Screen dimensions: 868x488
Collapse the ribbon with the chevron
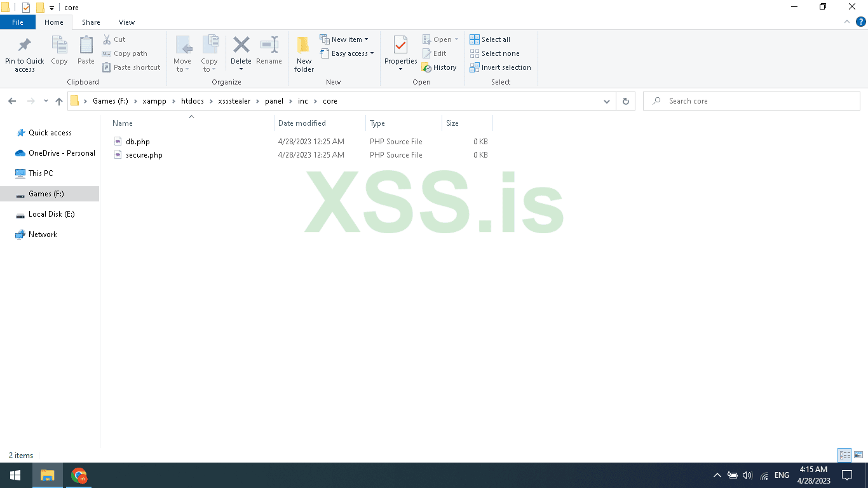click(846, 22)
